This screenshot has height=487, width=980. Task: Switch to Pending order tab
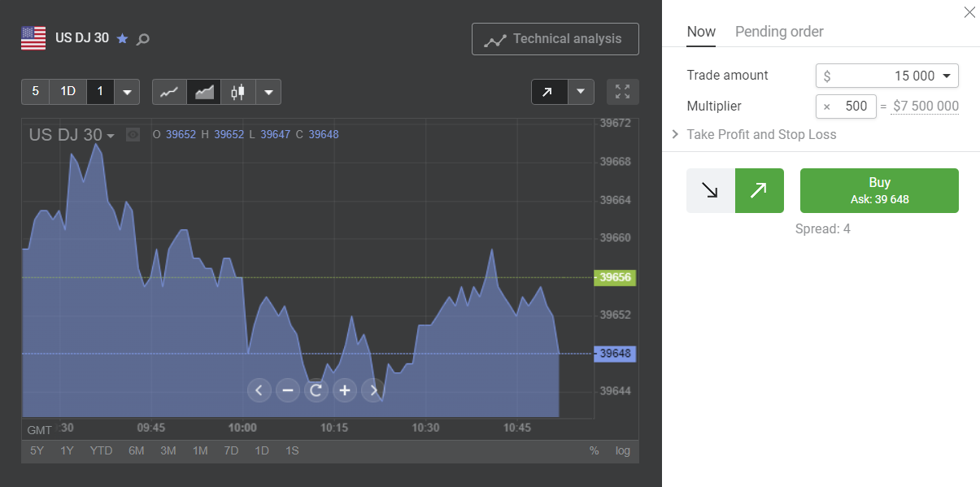click(x=779, y=32)
